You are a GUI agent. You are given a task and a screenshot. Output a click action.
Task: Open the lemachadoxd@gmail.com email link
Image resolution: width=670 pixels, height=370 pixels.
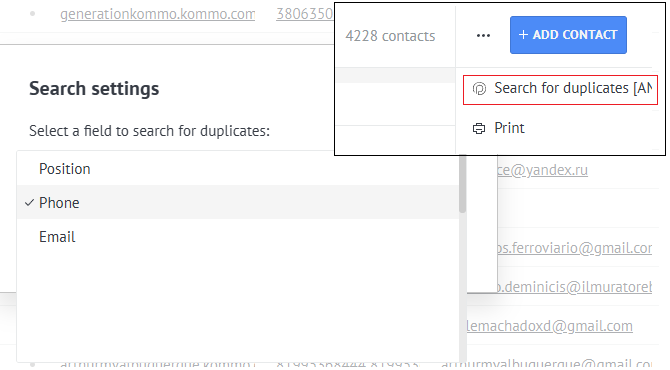click(550, 326)
